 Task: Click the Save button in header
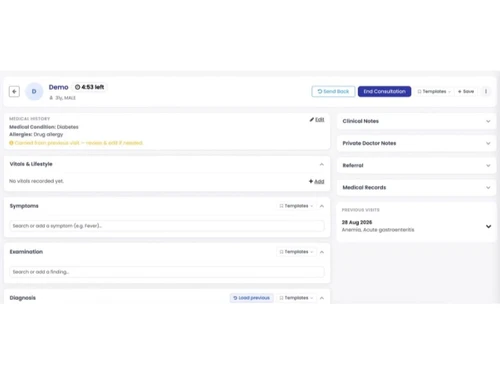pyautogui.click(x=466, y=91)
